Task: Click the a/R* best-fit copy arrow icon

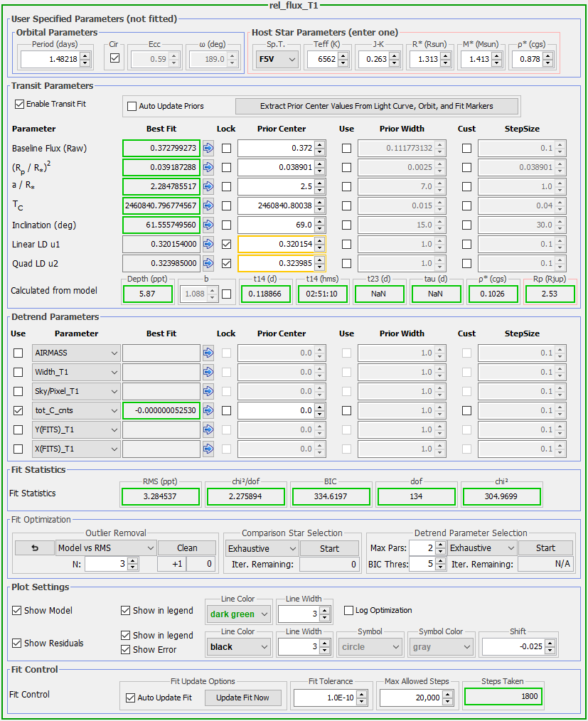Action: (x=208, y=187)
